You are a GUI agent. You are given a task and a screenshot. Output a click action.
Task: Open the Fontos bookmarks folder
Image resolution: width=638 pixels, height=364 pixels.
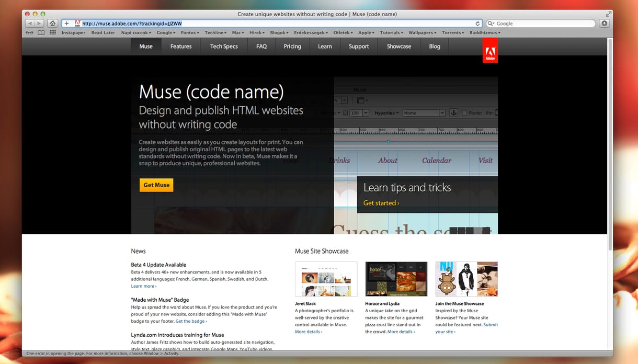(190, 32)
